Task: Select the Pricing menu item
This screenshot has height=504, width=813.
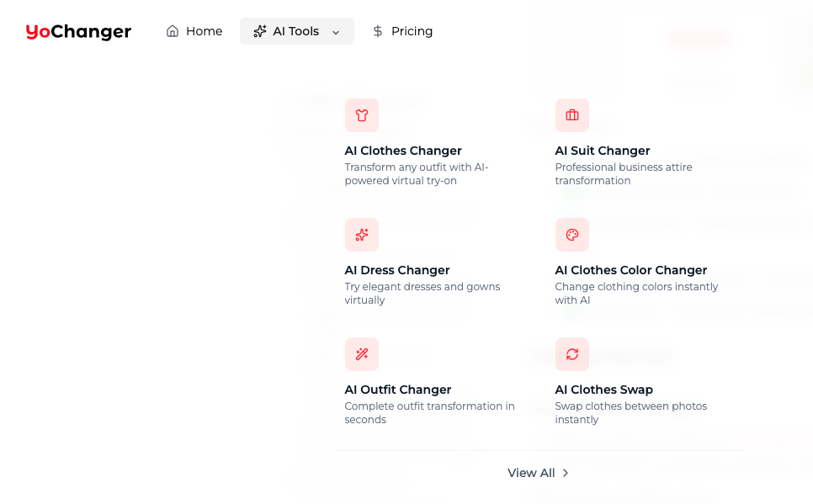Action: pos(412,31)
